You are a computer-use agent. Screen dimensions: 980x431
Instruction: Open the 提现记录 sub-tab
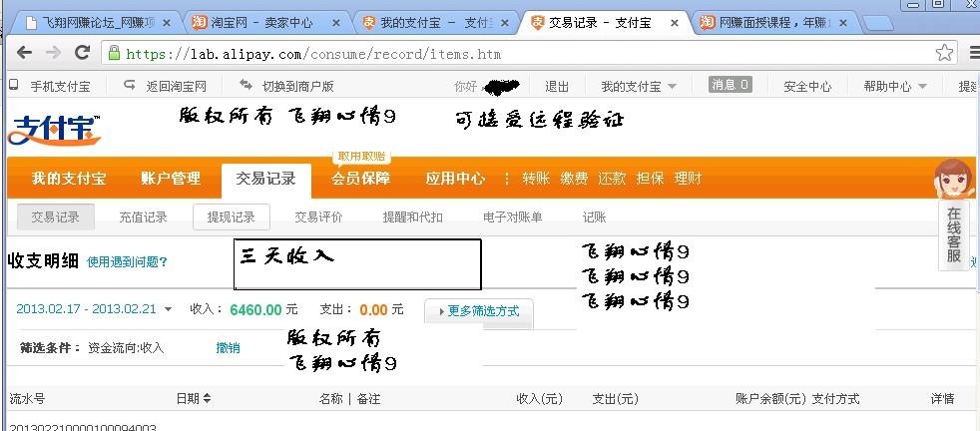(231, 216)
